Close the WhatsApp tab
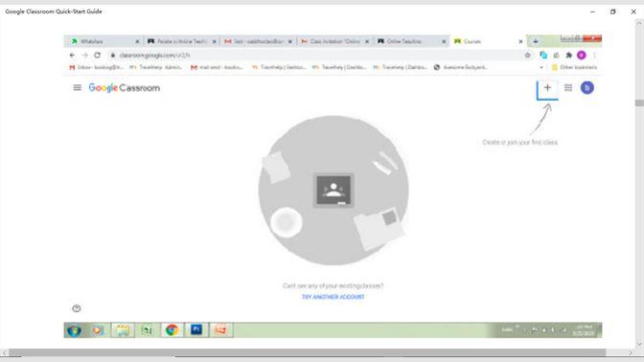 137,41
